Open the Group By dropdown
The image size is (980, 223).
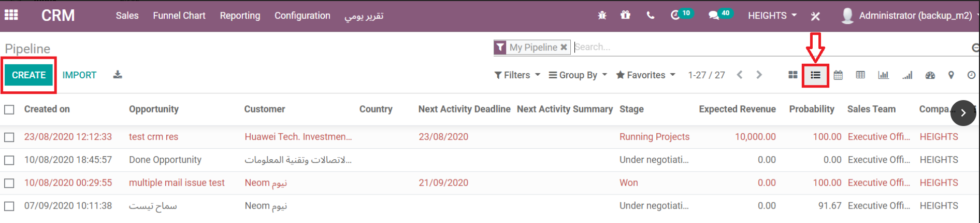click(x=578, y=75)
